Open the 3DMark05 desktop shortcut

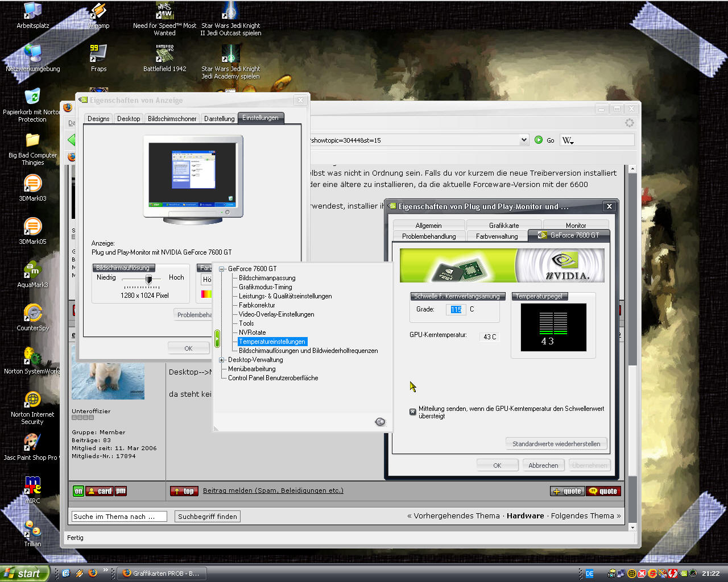32,227
